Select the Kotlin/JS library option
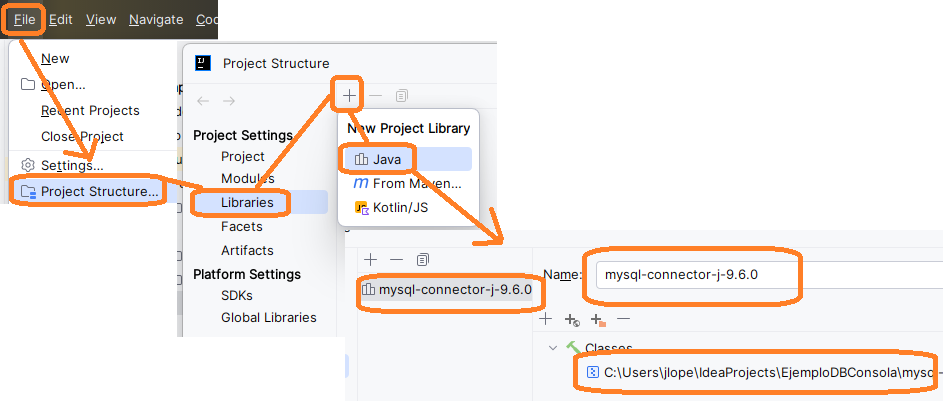 coord(400,208)
